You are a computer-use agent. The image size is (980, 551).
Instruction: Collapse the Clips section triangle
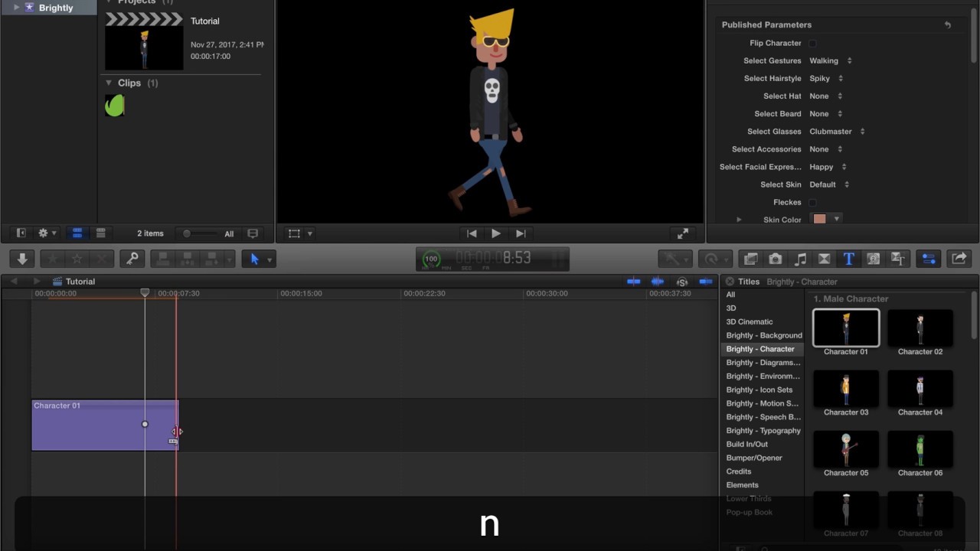[109, 83]
